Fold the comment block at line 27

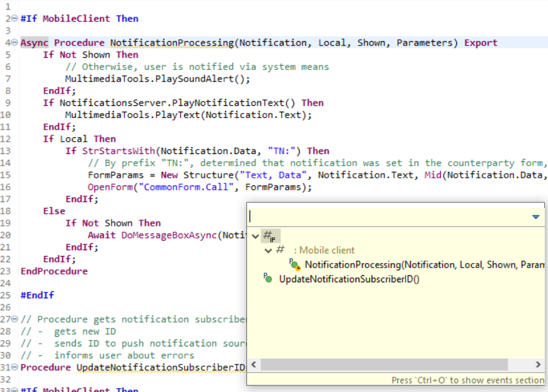17,319
